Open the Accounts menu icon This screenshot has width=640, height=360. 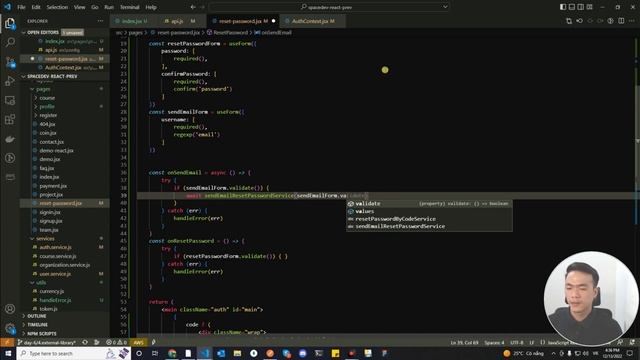[x=10, y=309]
